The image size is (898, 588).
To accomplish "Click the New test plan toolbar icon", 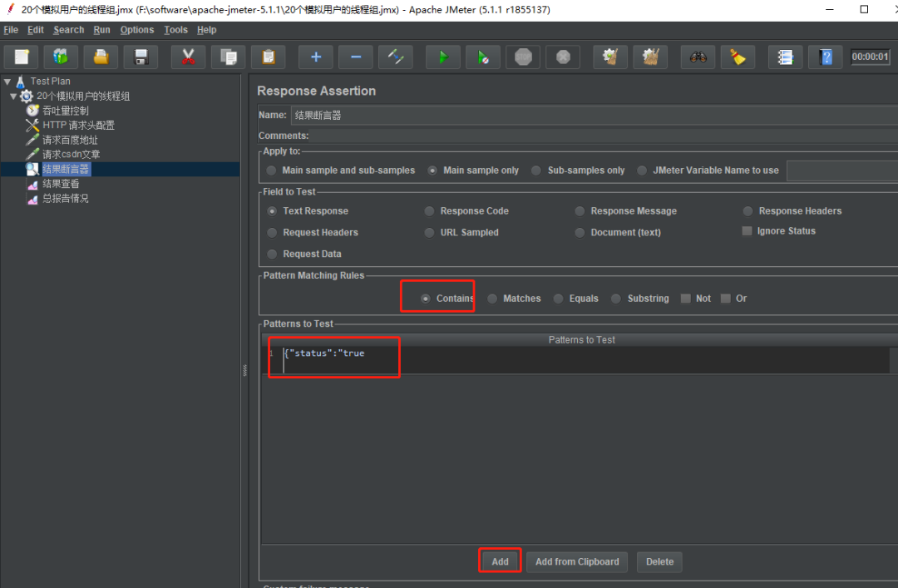I will point(22,57).
